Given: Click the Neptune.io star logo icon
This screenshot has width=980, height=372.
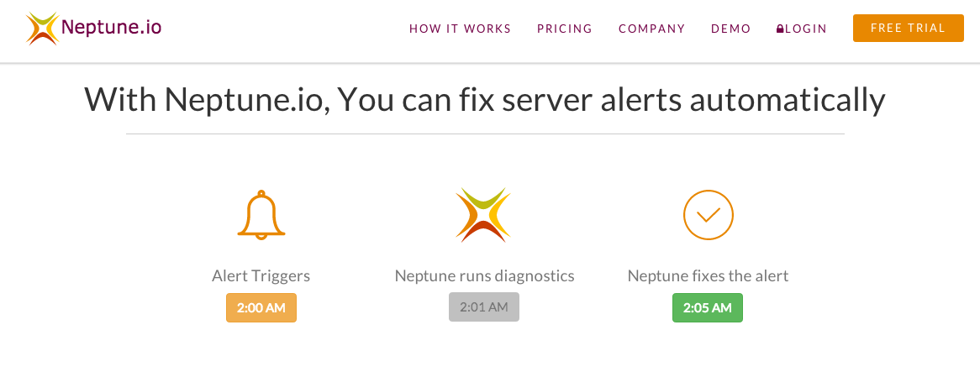Looking at the screenshot, I should tap(43, 29).
